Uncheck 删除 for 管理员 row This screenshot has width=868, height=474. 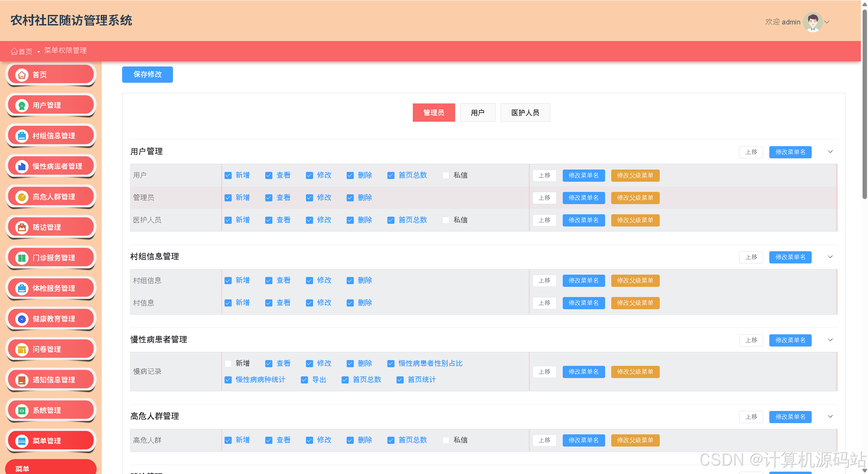click(x=350, y=198)
